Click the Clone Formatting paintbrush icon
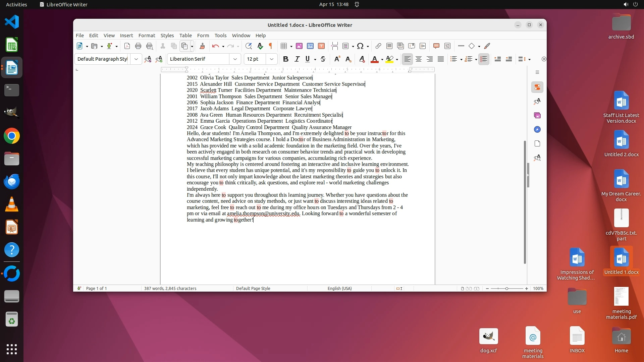644x362 pixels. [202, 46]
